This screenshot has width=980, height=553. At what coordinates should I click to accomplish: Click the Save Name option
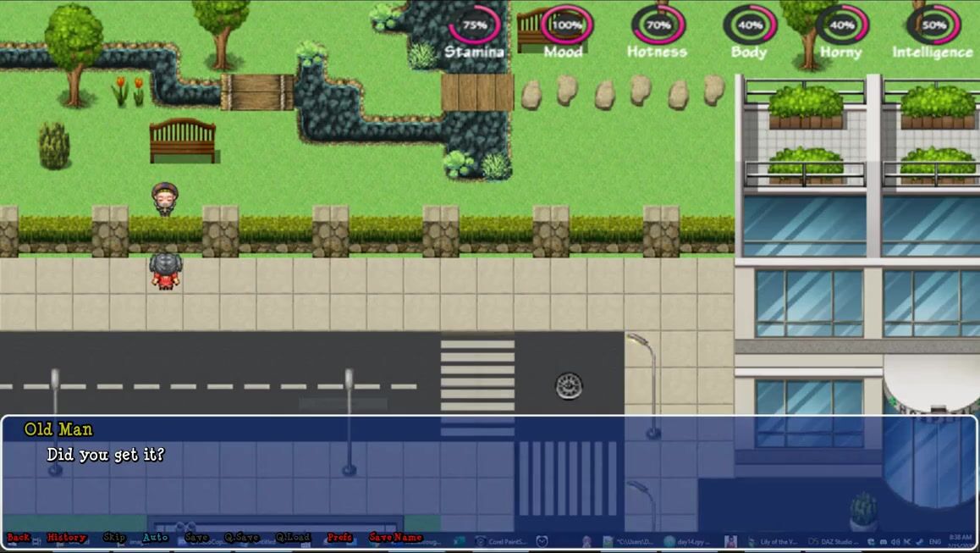pyautogui.click(x=395, y=538)
